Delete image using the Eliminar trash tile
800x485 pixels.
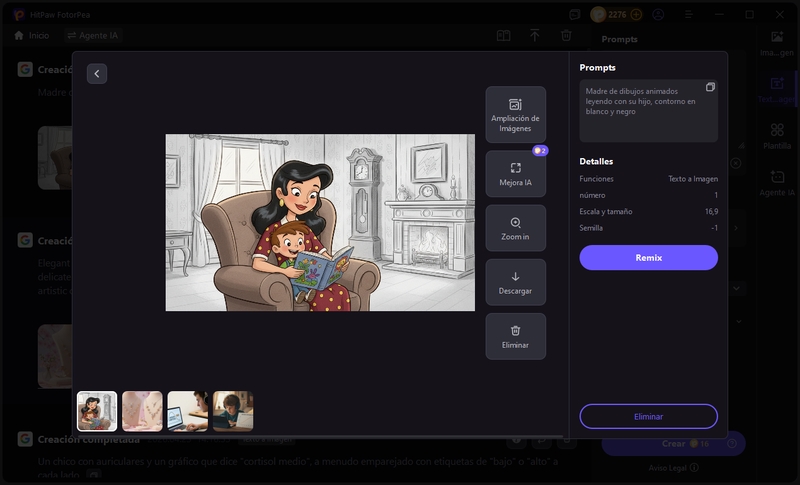[515, 336]
